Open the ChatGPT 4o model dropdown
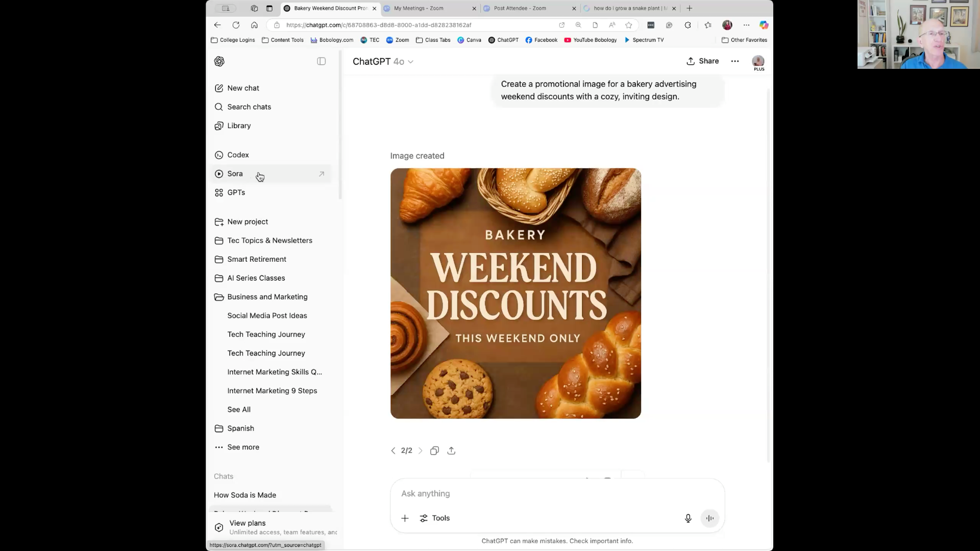This screenshot has width=980, height=551. 383,61
